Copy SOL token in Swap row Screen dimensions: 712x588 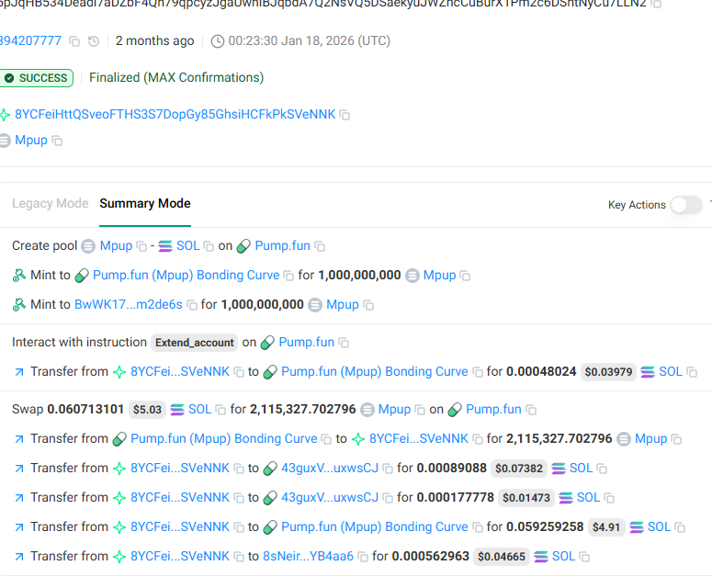coord(220,410)
